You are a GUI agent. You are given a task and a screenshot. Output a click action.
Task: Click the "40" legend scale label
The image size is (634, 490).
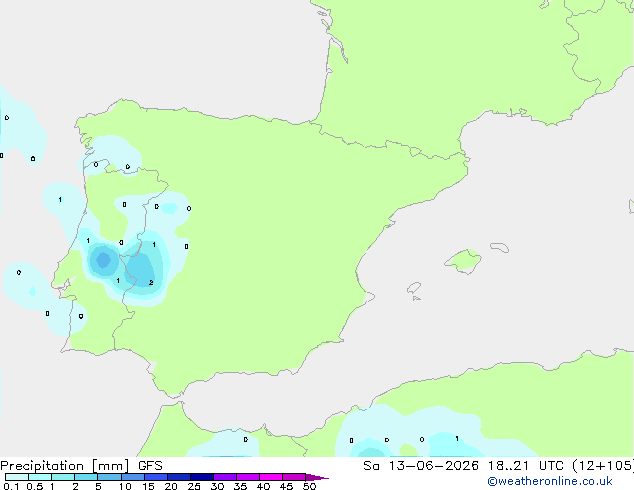(263, 486)
